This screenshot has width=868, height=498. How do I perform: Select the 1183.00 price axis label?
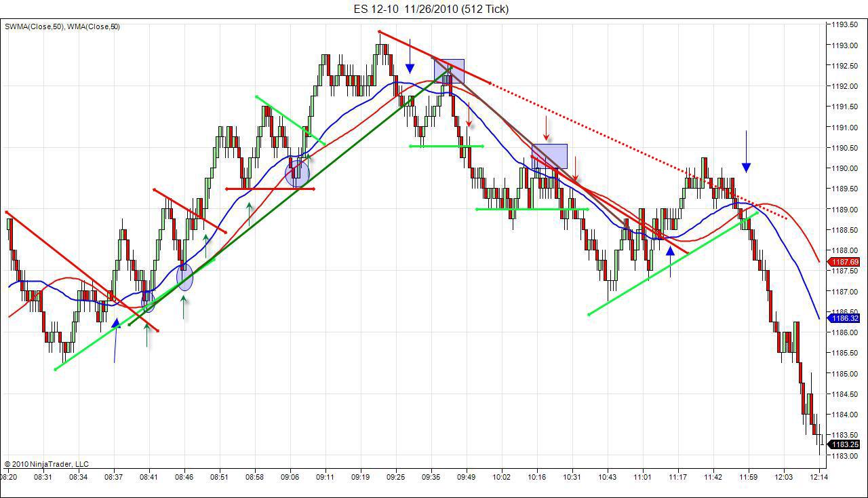tap(845, 455)
